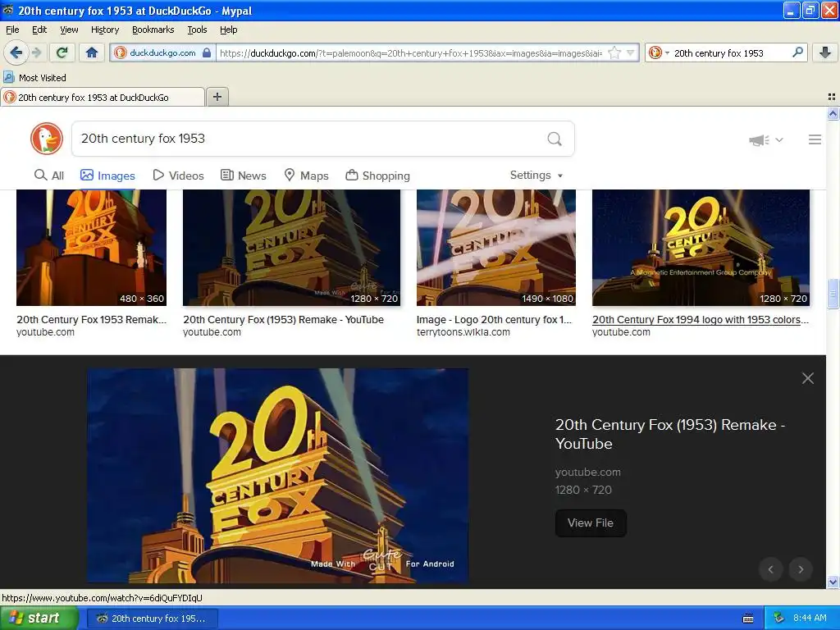The width and height of the screenshot is (840, 630).
Task: Click the megaphone announcements icon
Action: pyautogui.click(x=759, y=139)
